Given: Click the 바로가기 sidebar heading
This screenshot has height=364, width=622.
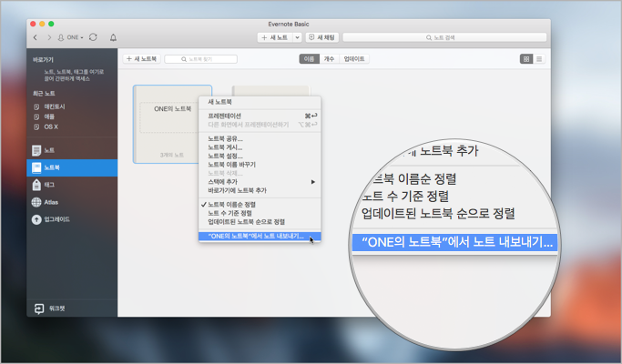Looking at the screenshot, I should 43,59.
